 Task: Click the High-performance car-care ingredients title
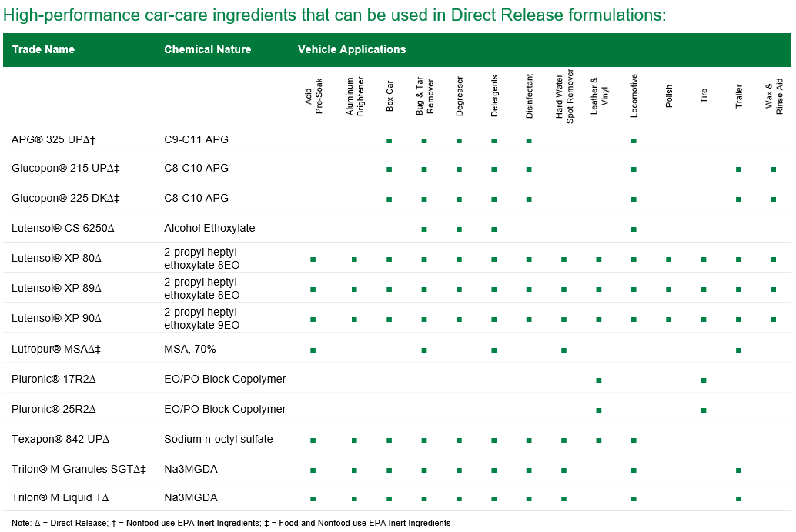(x=334, y=15)
